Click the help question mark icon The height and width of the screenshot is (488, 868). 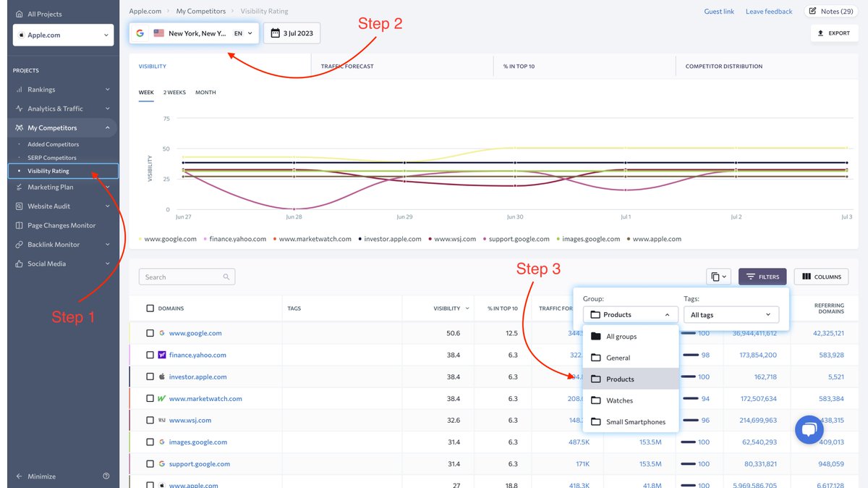106,476
